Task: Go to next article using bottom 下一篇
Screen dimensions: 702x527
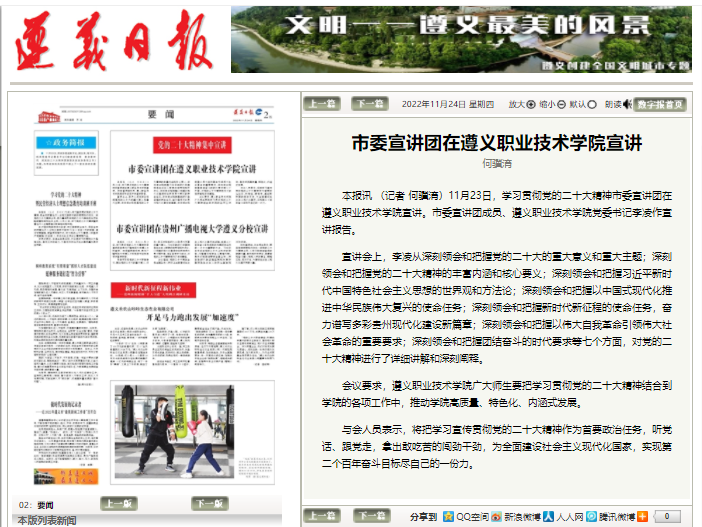Action: click(x=372, y=516)
